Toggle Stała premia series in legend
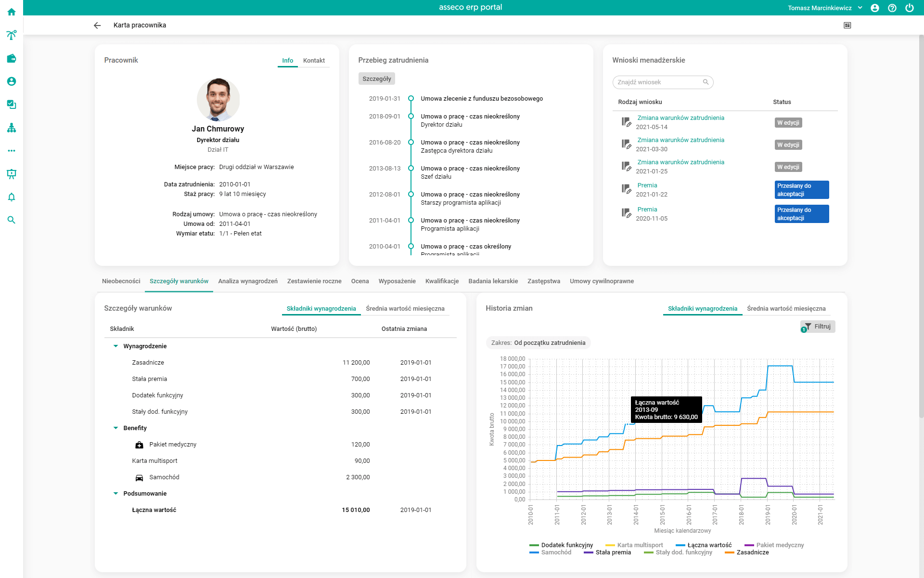The image size is (924, 578). [x=613, y=552]
